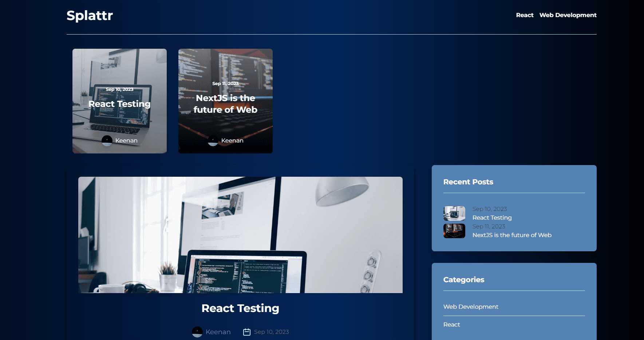Select the Sep 10, 2023 date on React Testing card

coord(119,89)
